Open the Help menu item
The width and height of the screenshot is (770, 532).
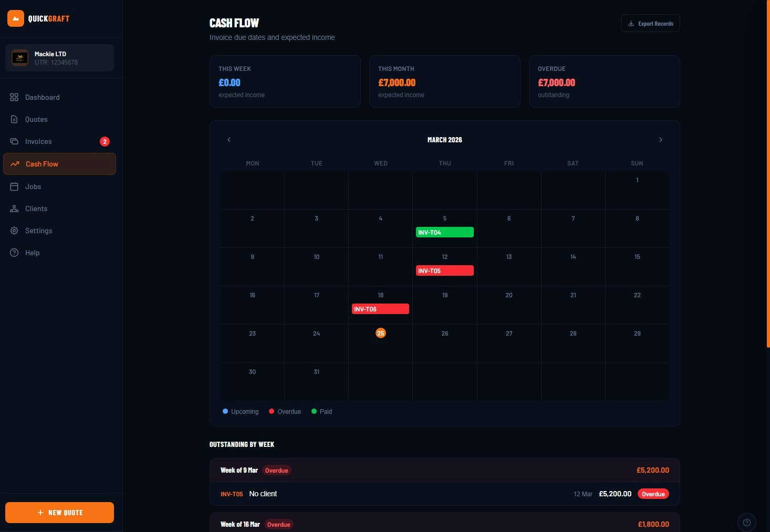pyautogui.click(x=59, y=253)
